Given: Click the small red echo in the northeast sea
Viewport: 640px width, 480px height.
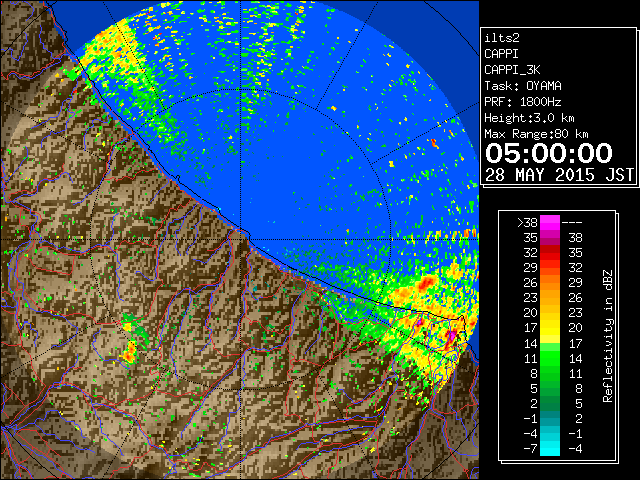Looking at the screenshot, I should click(x=434, y=143).
